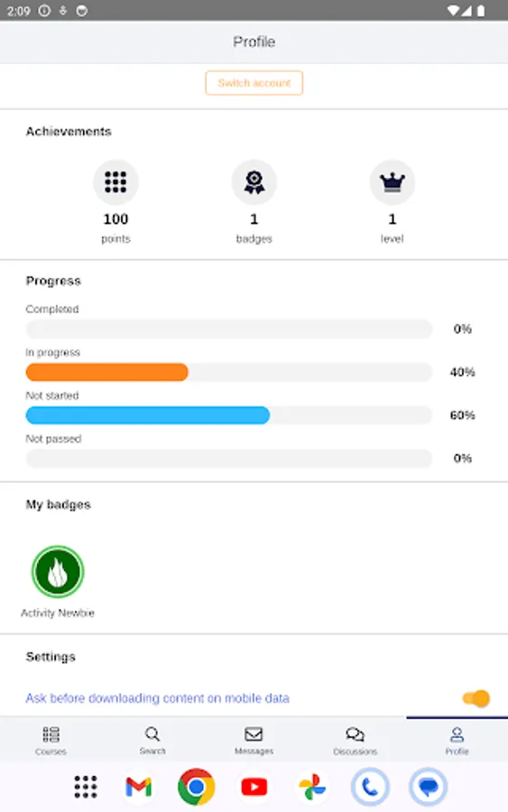Tap the points grid icon

click(115, 182)
